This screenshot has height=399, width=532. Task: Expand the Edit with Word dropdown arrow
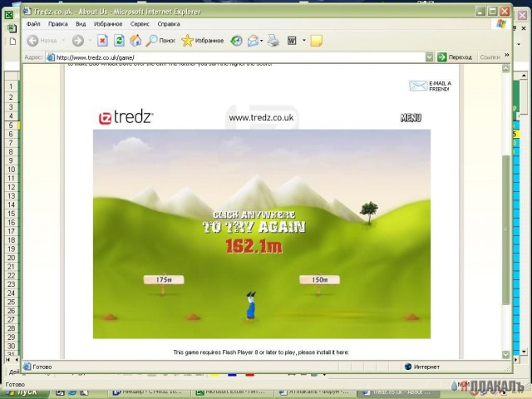304,41
